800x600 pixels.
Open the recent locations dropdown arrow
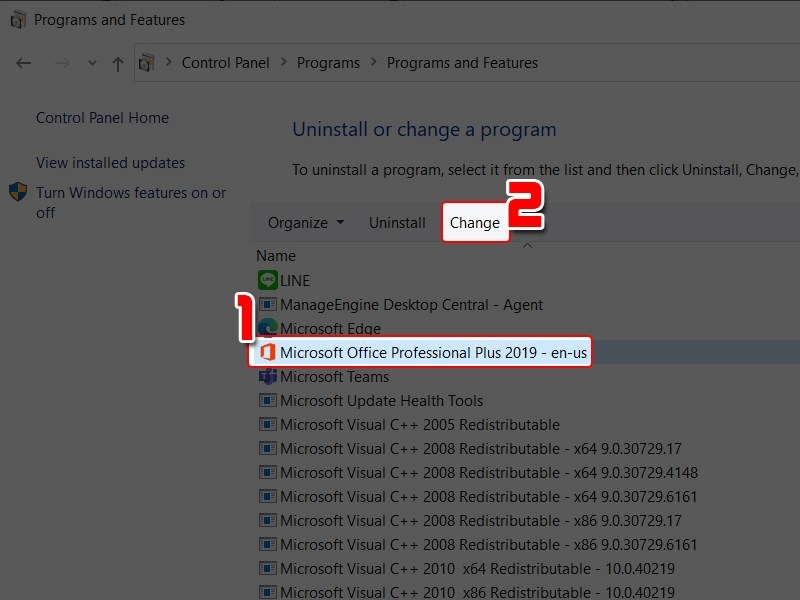[92, 63]
